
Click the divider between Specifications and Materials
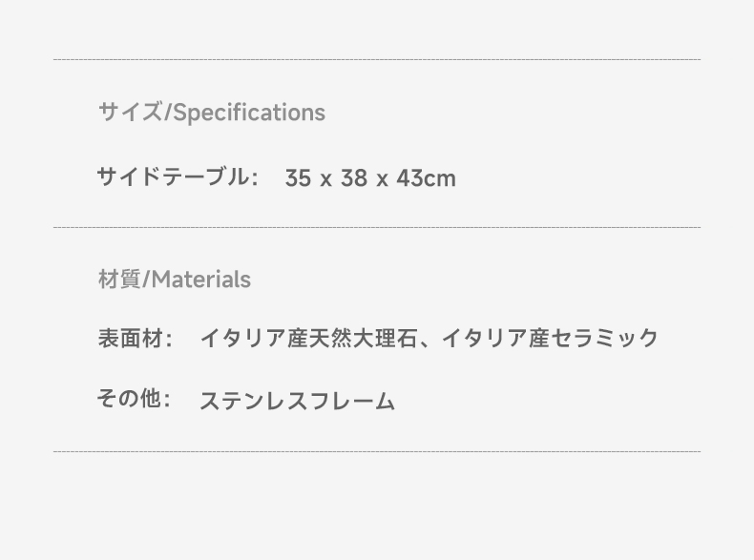377,227
